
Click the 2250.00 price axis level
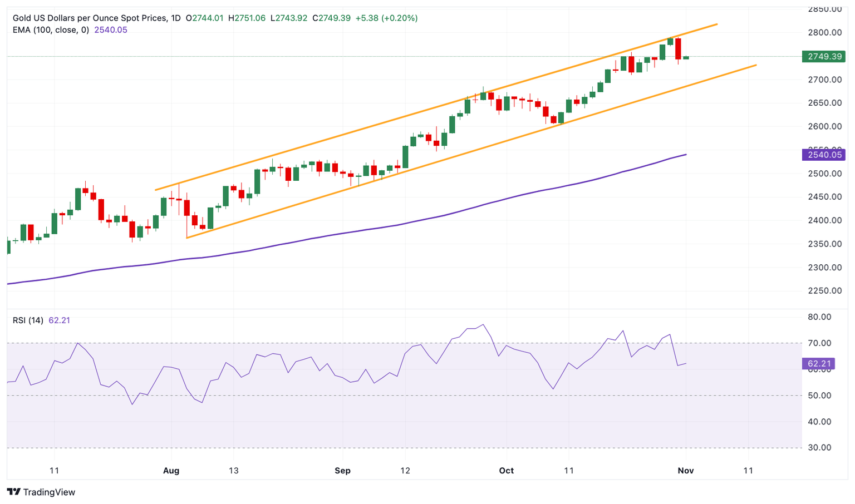click(x=824, y=290)
